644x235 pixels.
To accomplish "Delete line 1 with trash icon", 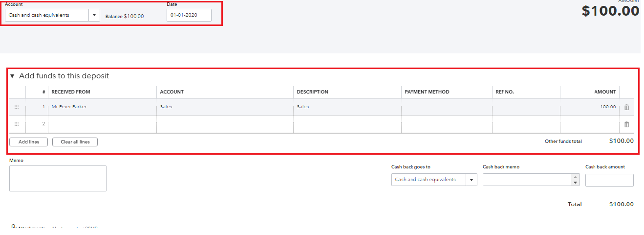I will pyautogui.click(x=626, y=107).
